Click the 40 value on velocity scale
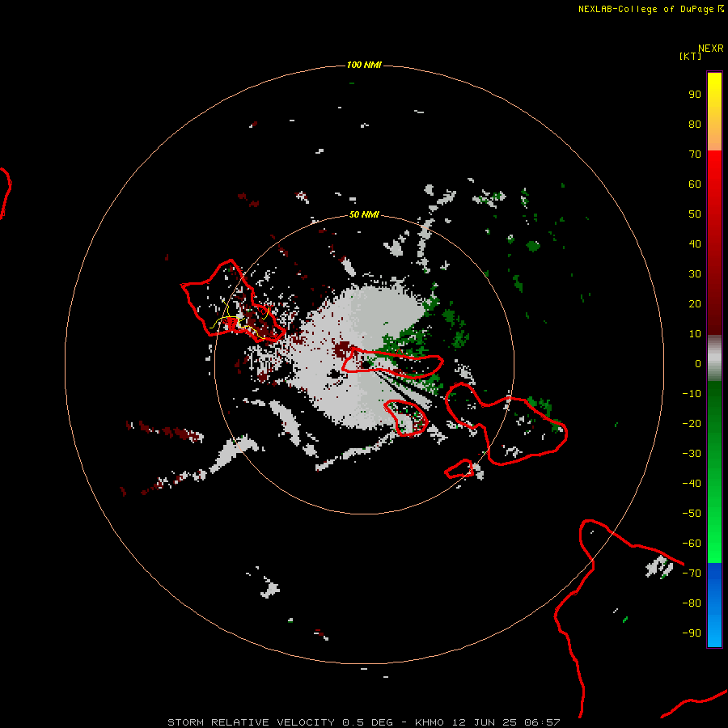Viewport: 728px width, 728px height. [695, 244]
